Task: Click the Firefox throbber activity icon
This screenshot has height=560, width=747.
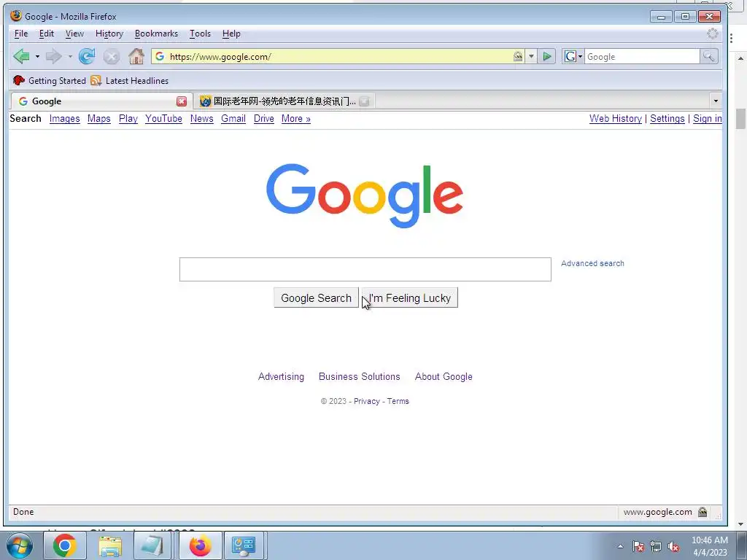Action: coord(712,34)
